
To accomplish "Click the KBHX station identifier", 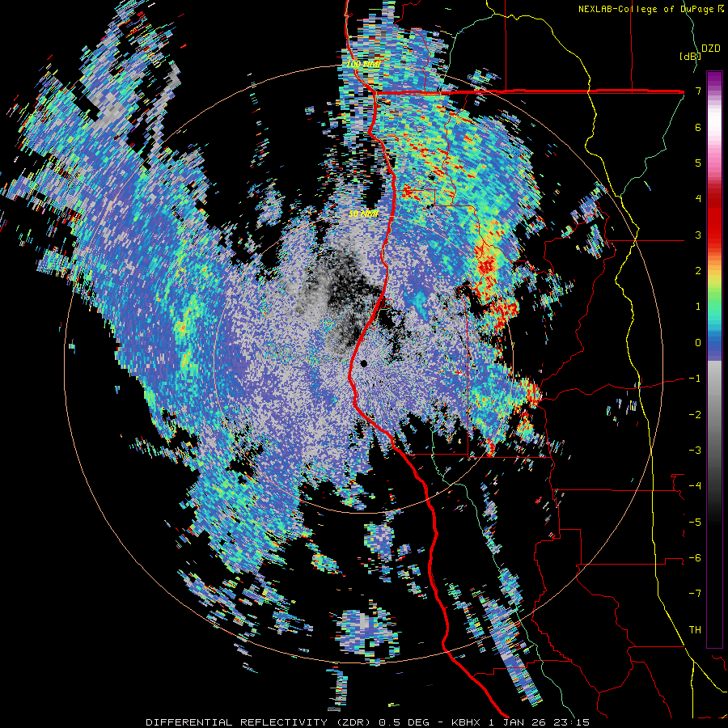I will pos(465,722).
